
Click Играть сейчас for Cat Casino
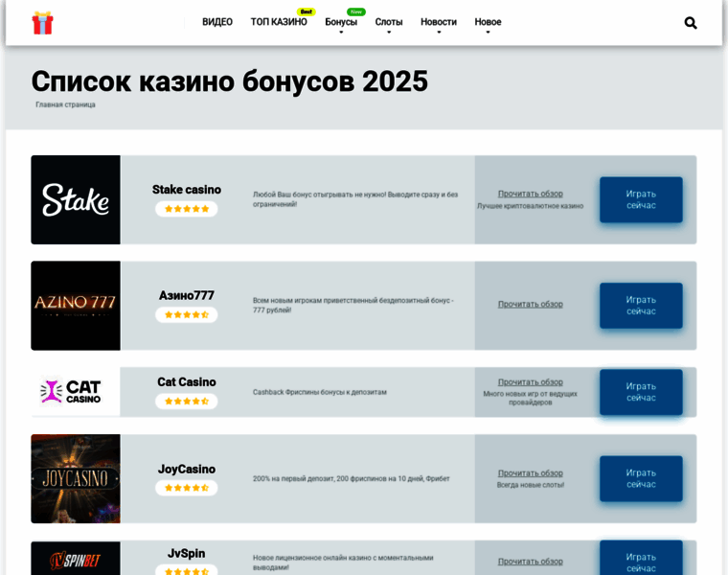641,392
